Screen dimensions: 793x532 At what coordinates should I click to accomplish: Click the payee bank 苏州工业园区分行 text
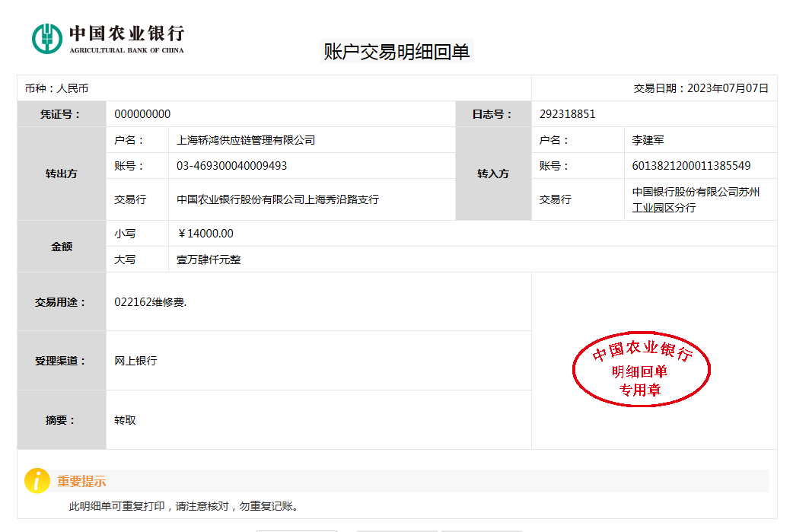tap(696, 199)
